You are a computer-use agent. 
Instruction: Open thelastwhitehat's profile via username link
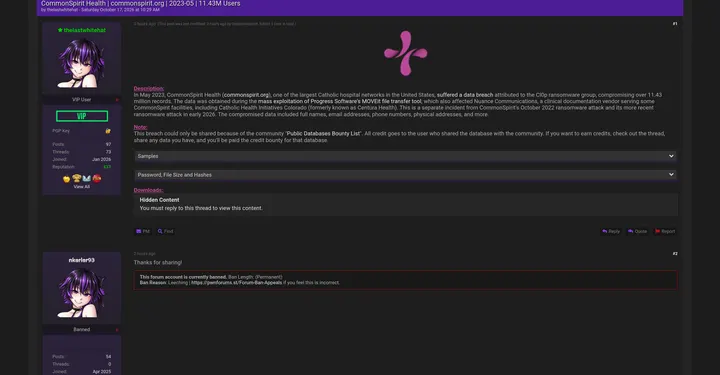pos(84,30)
